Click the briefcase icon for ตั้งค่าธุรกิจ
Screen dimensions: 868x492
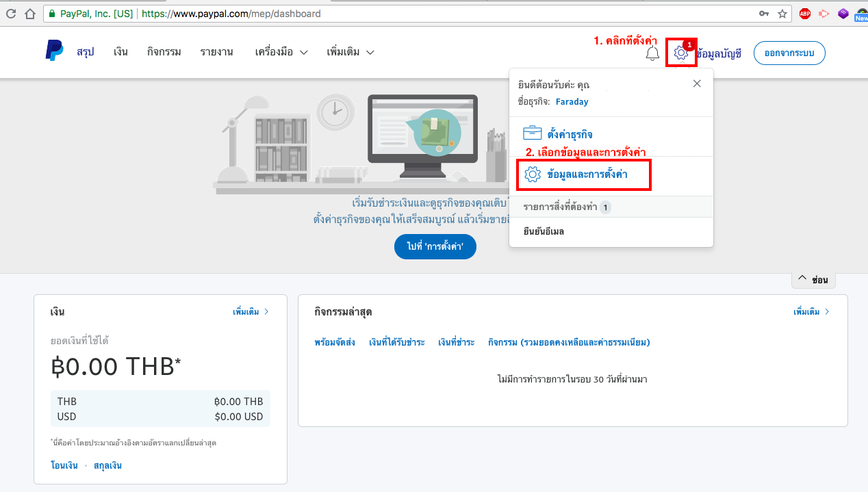click(532, 133)
